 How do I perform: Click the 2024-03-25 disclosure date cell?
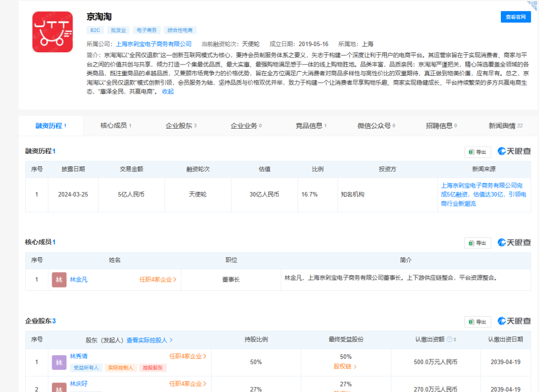[73, 195]
